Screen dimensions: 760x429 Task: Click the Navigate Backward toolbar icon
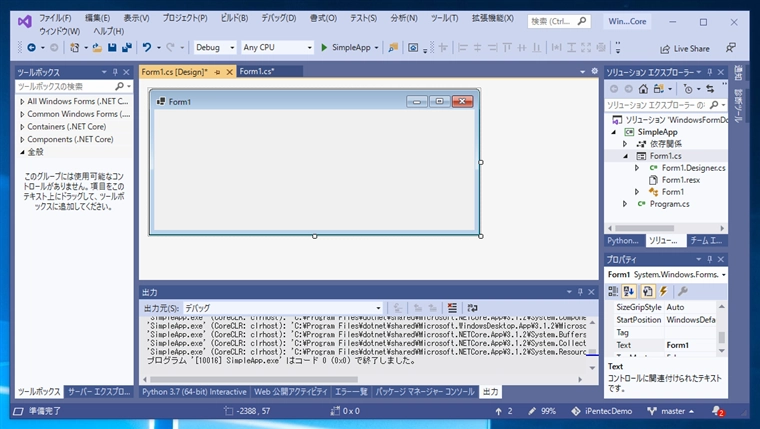pyautogui.click(x=32, y=48)
